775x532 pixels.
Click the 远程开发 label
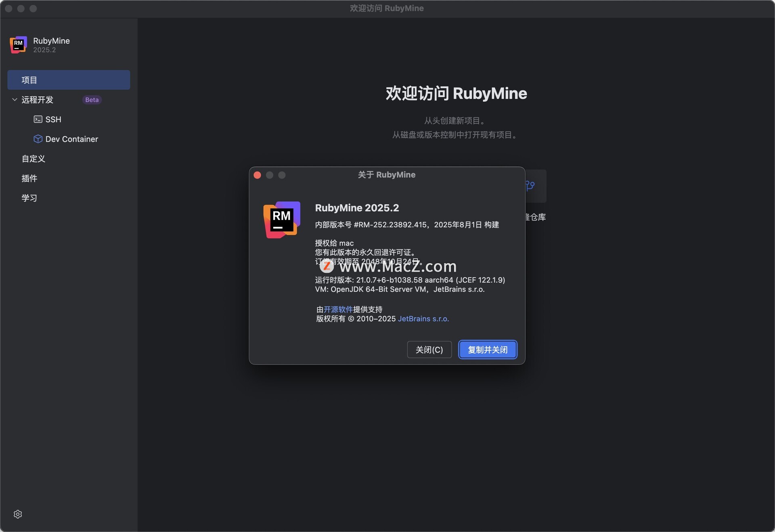click(x=38, y=100)
